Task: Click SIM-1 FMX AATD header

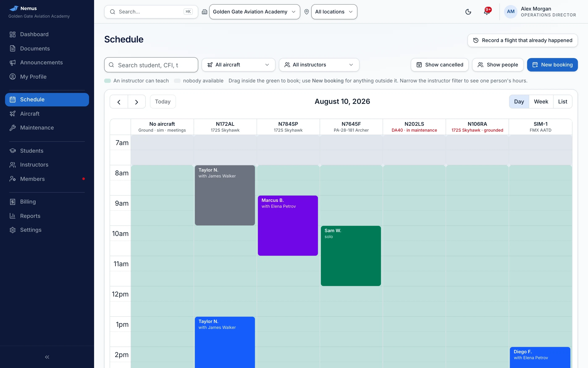Action: pos(540,127)
